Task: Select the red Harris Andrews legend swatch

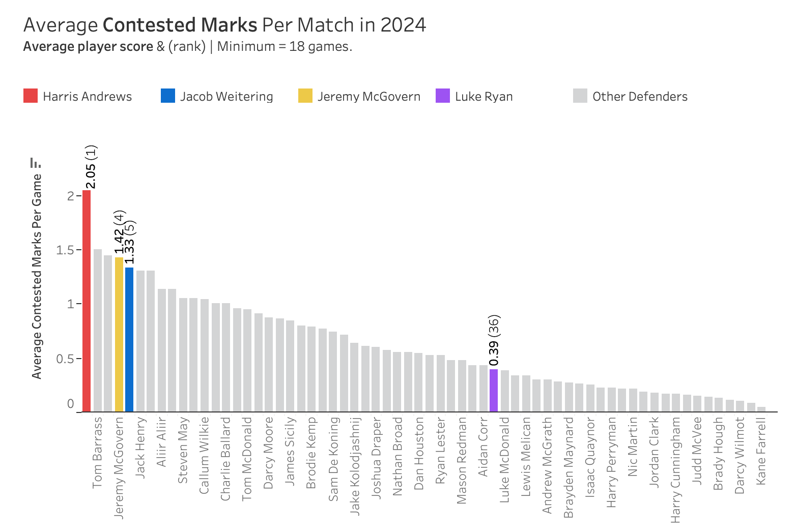Action: [x=31, y=96]
